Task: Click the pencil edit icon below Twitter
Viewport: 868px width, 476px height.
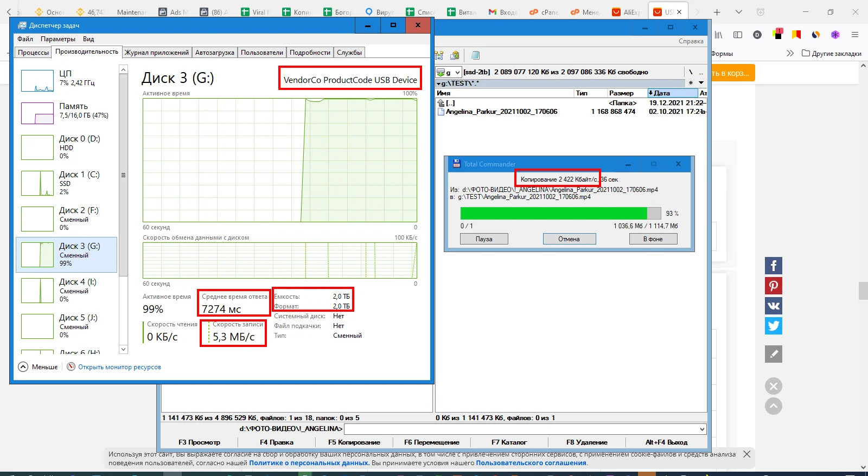Action: [774, 354]
